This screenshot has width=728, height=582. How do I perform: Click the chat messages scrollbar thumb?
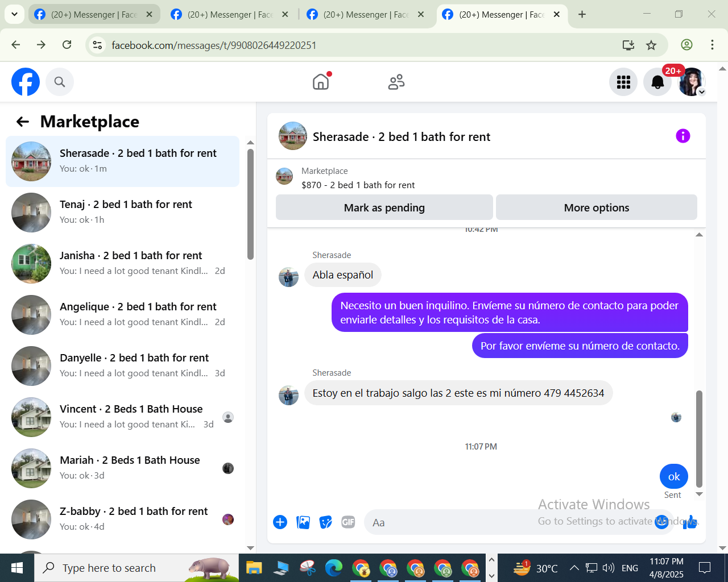699,439
